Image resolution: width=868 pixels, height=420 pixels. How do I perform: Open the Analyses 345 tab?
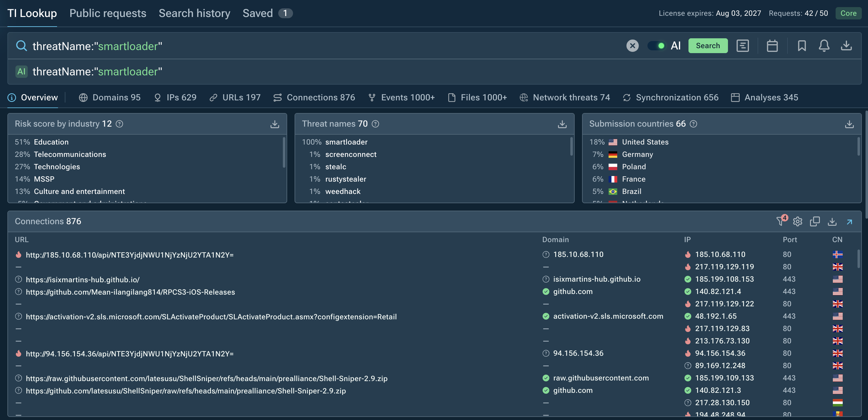point(765,98)
